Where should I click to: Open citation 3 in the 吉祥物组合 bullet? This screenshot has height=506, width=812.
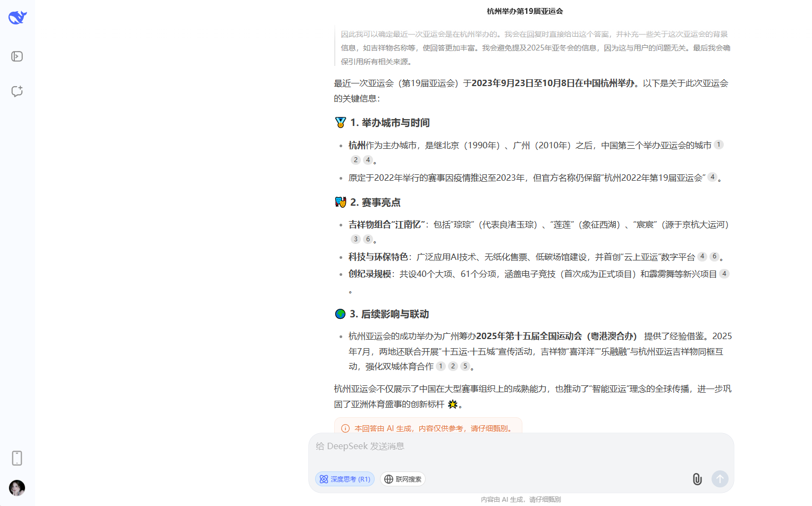pos(356,239)
